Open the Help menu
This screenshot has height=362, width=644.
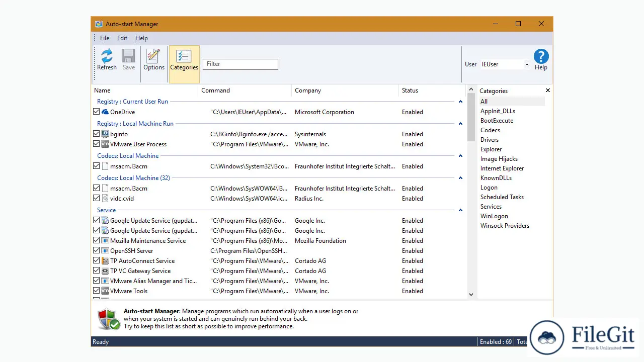[141, 38]
